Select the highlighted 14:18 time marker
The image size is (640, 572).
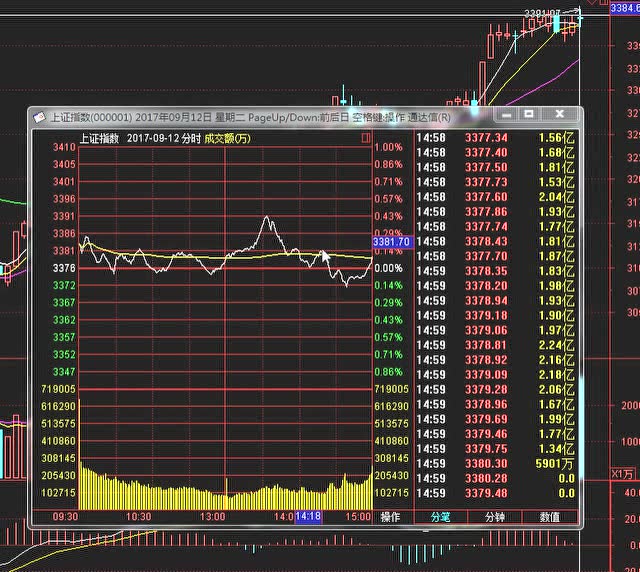click(307, 517)
